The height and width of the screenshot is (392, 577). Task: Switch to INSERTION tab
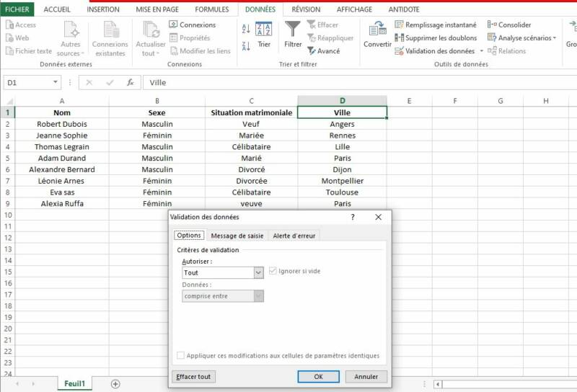[103, 9]
